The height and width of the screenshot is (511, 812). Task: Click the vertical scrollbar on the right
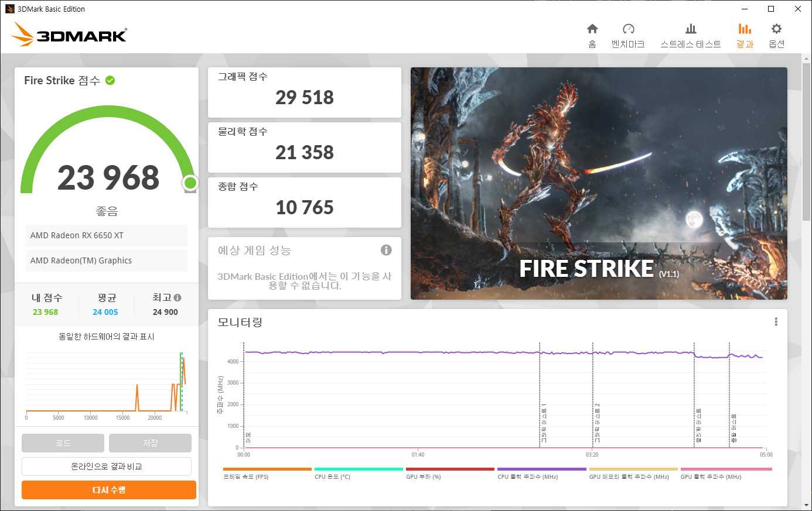807,140
